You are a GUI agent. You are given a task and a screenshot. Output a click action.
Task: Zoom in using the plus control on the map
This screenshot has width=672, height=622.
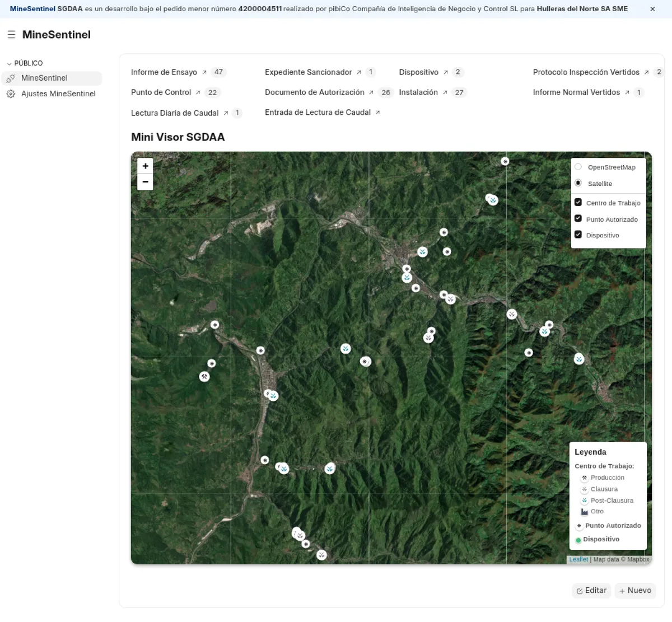coord(145,166)
